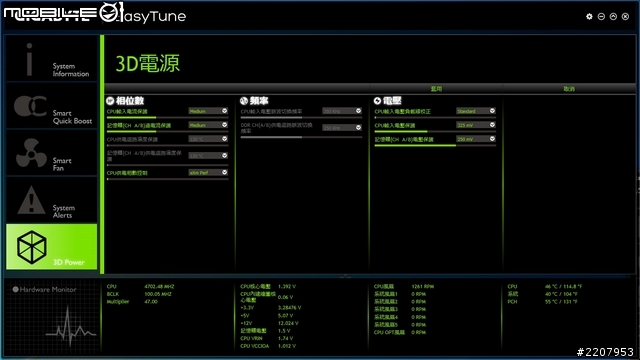
Task: Click the 3D電源 page heading
Action: click(x=147, y=64)
